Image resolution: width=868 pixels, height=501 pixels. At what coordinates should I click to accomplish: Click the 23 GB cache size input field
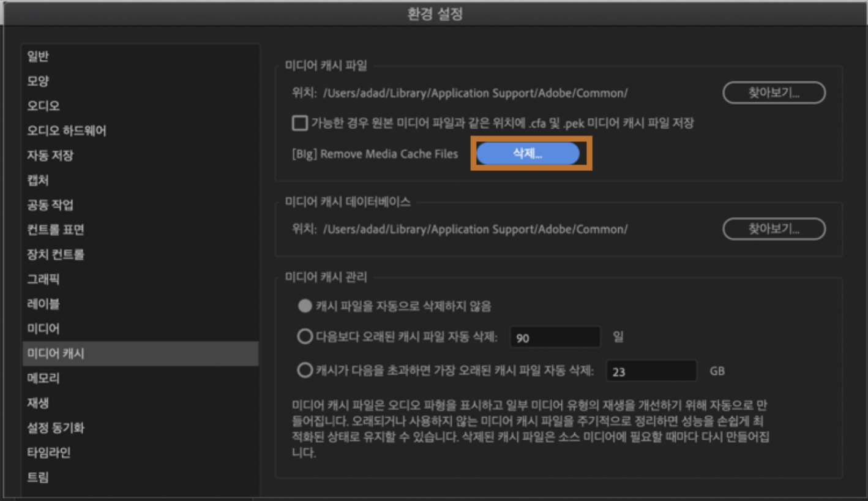coord(650,370)
